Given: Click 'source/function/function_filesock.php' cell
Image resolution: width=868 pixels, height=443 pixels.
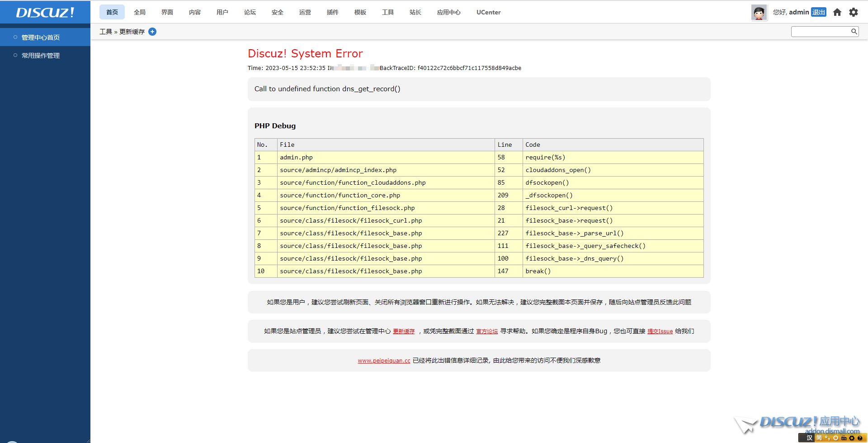Looking at the screenshot, I should point(386,208).
